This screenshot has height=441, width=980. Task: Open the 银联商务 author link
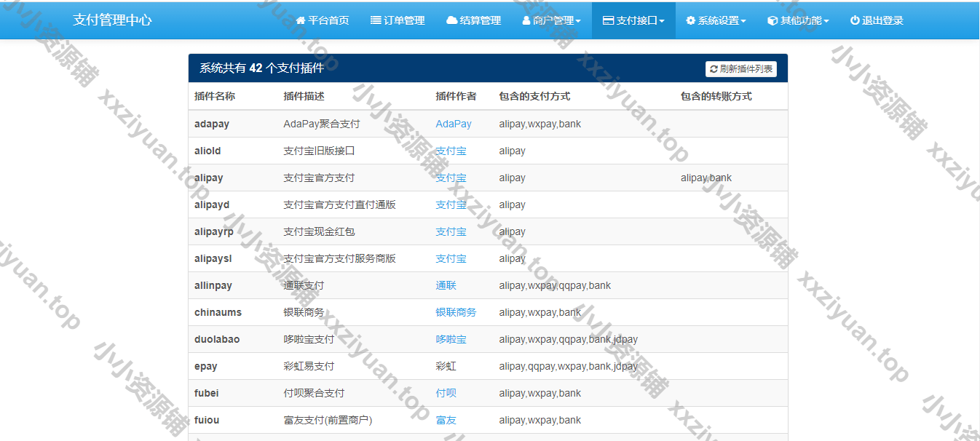[x=456, y=312]
